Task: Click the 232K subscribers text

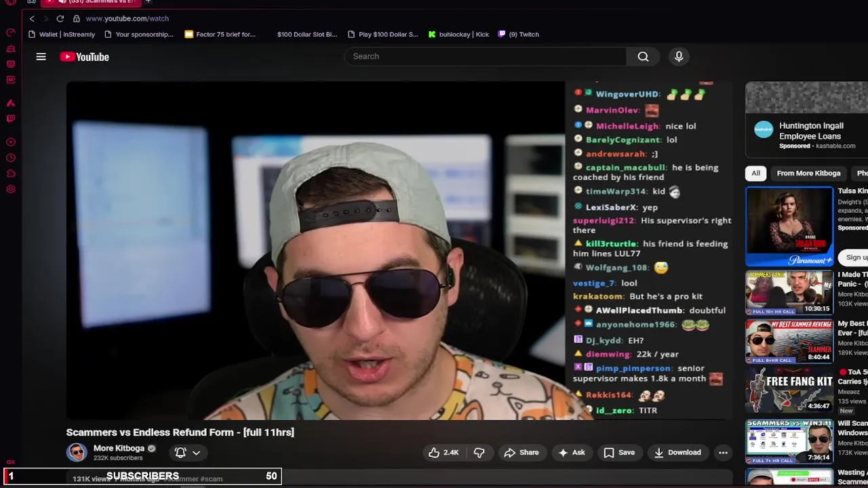Action: [118, 458]
